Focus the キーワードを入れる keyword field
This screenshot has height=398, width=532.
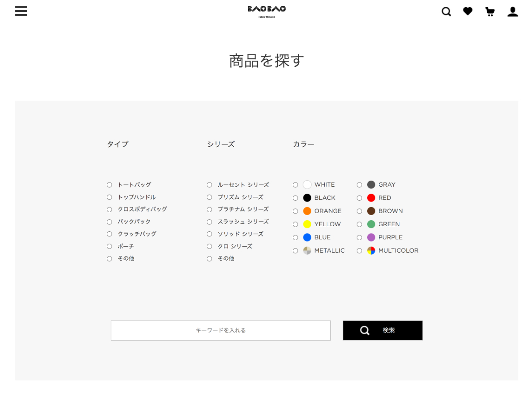(x=220, y=330)
